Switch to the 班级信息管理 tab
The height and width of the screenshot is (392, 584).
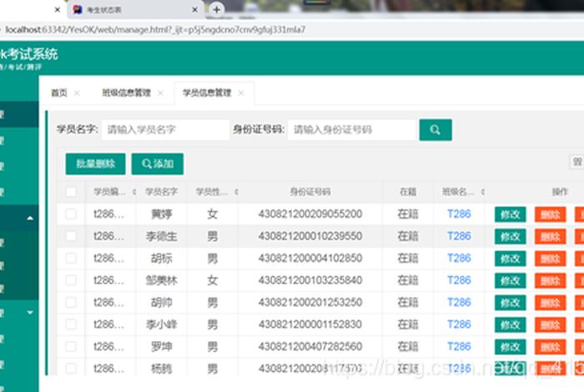tap(126, 93)
